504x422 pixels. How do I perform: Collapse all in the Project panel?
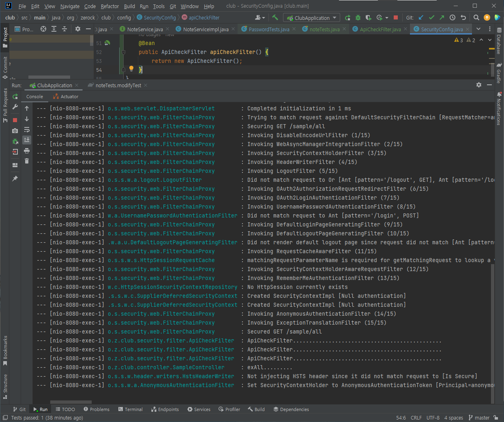(64, 29)
